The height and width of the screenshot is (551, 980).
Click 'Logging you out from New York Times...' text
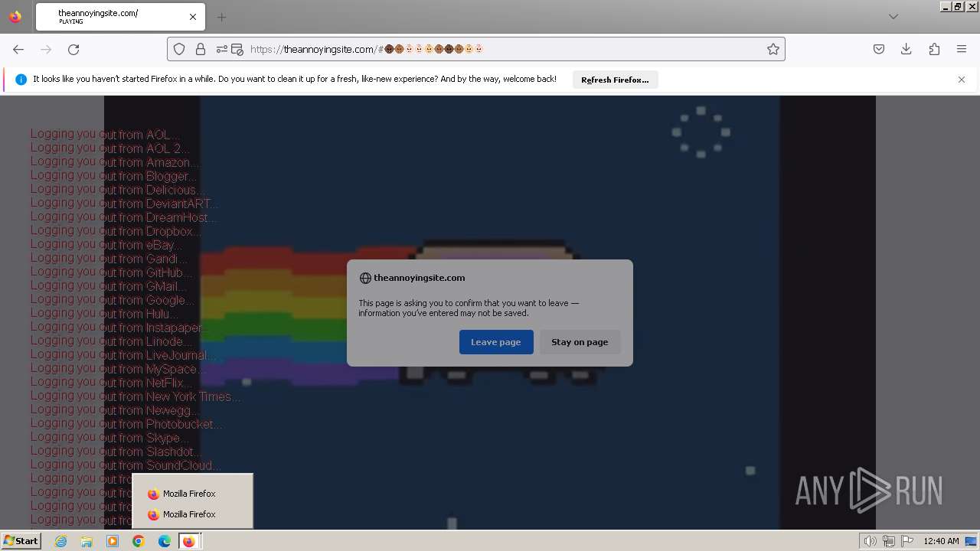[x=136, y=396]
